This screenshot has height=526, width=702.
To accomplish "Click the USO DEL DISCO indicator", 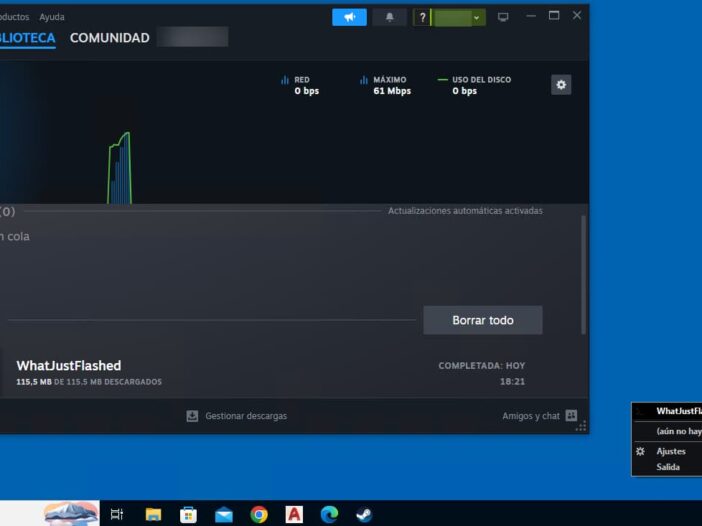I will [474, 85].
